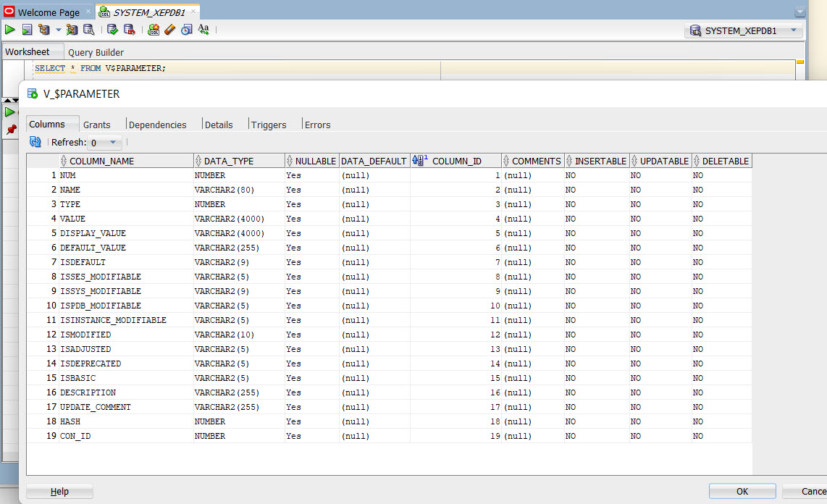Select the ISSES_MODIFIABLE row

click(x=389, y=277)
